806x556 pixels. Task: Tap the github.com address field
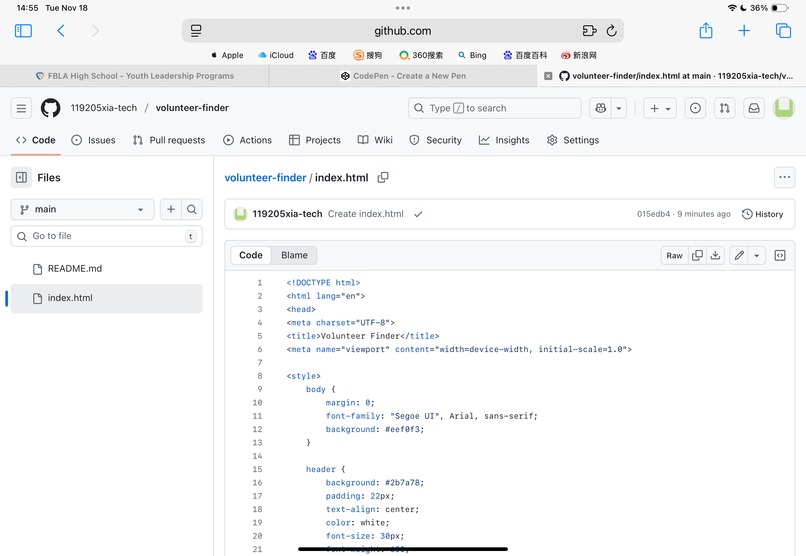coord(402,31)
